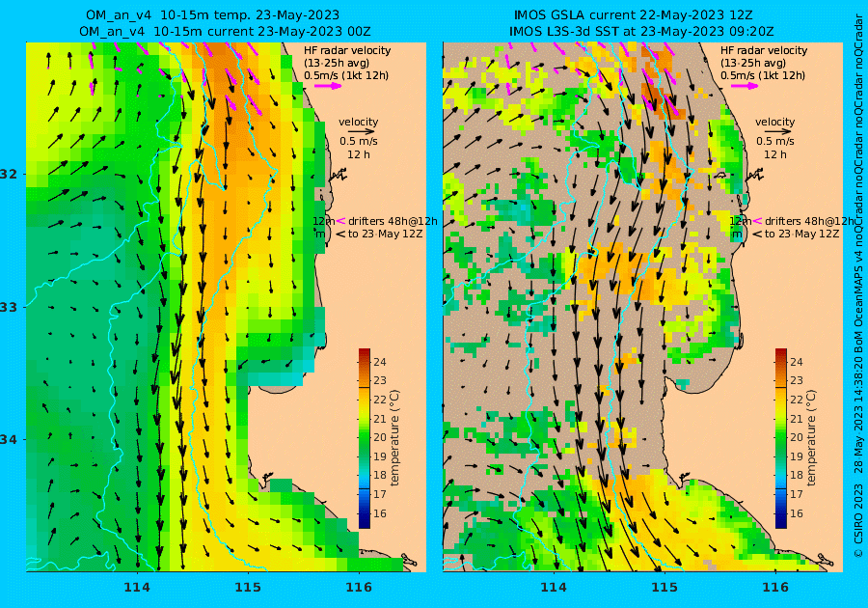Click the black velocity arrow in left legend
The width and height of the screenshot is (868, 608).
pyautogui.click(x=362, y=132)
